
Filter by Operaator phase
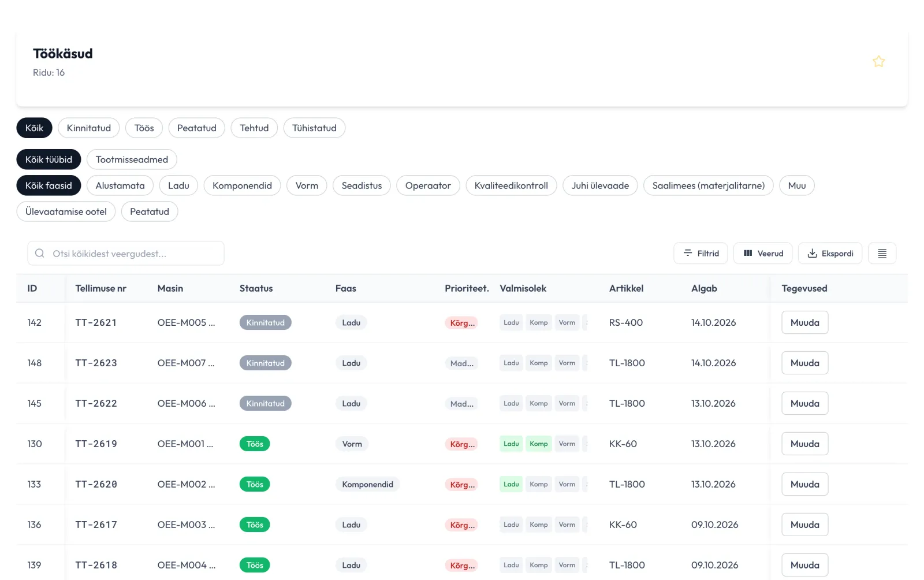coord(428,185)
